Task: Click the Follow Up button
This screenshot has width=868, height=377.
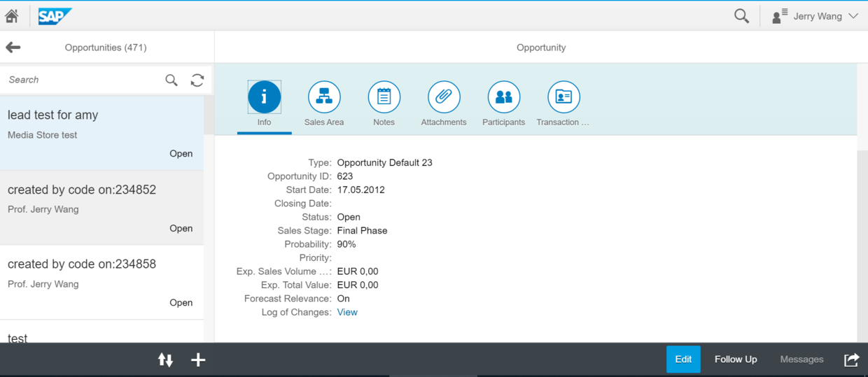Action: pyautogui.click(x=736, y=360)
